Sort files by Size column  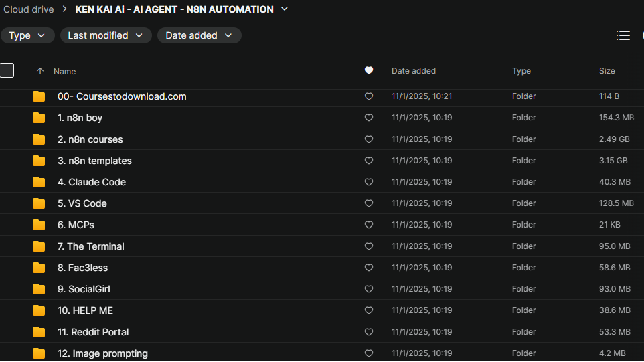point(607,71)
